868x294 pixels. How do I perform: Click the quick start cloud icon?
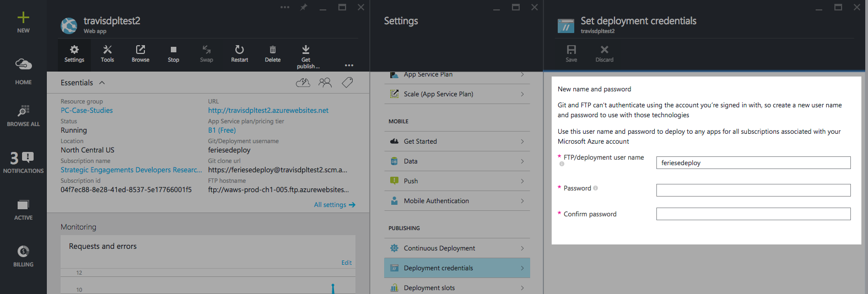click(303, 83)
